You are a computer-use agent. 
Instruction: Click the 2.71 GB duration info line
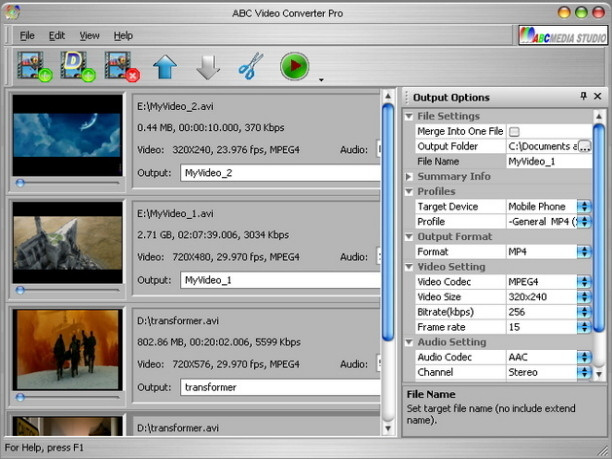[x=213, y=235]
